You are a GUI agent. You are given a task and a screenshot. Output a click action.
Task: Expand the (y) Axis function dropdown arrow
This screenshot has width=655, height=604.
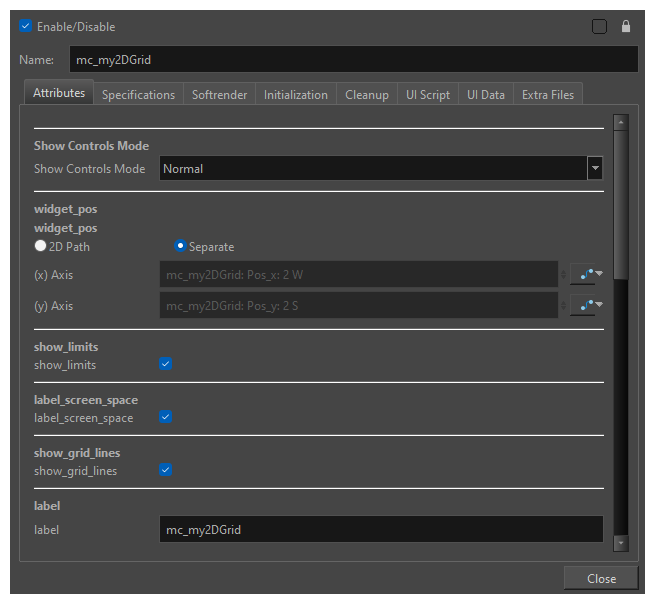(x=599, y=305)
